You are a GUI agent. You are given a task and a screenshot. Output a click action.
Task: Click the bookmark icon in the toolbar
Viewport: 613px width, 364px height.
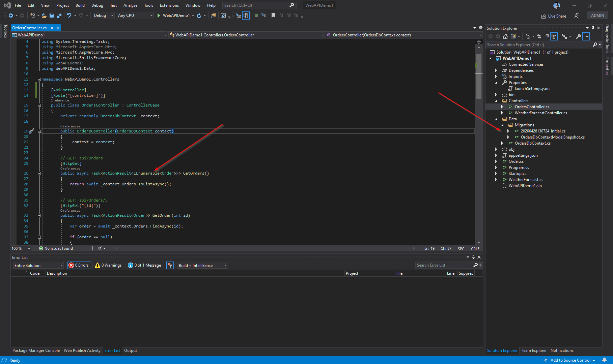click(273, 16)
